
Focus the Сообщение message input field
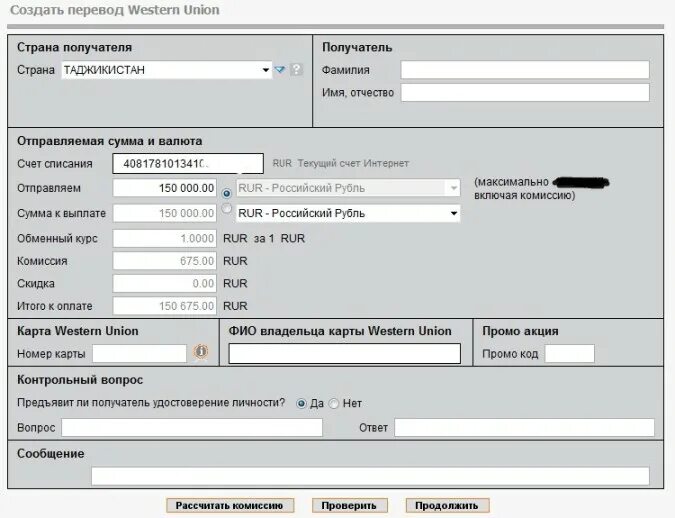coord(370,476)
